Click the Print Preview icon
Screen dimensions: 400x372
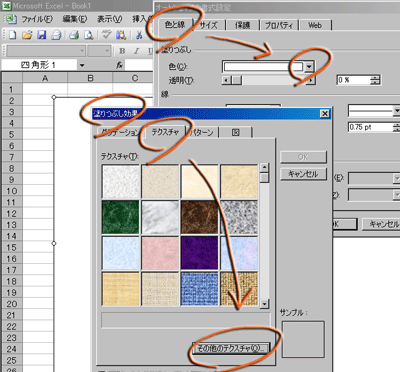pyautogui.click(x=89, y=35)
